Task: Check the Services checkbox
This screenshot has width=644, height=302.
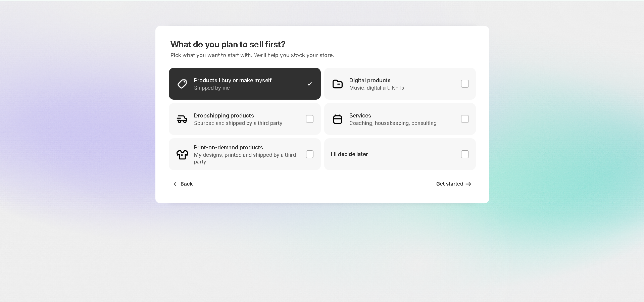Action: pyautogui.click(x=465, y=119)
